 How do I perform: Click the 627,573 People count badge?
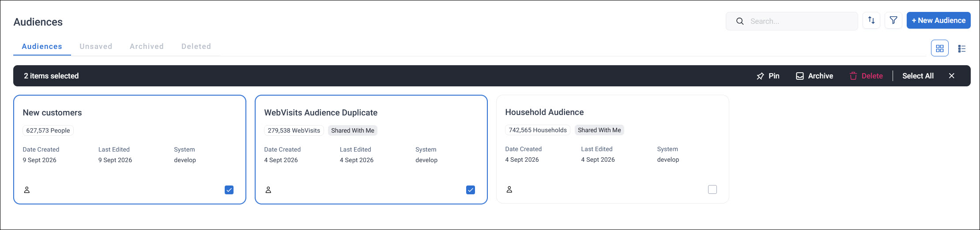click(48, 130)
